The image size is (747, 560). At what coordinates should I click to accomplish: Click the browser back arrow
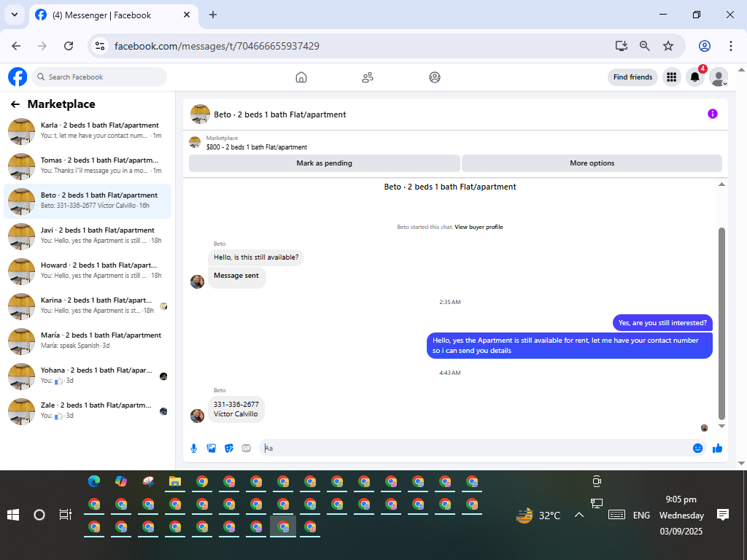(x=16, y=46)
